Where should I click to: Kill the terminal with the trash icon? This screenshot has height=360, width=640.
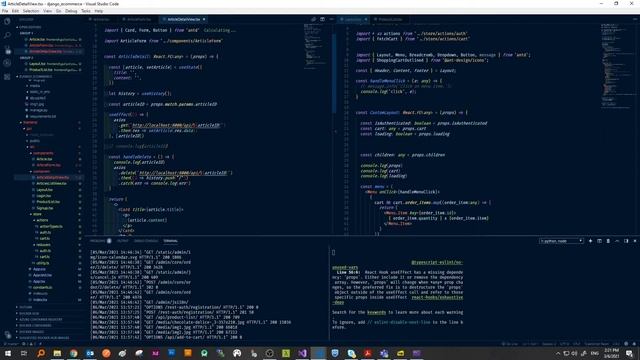[608, 241]
